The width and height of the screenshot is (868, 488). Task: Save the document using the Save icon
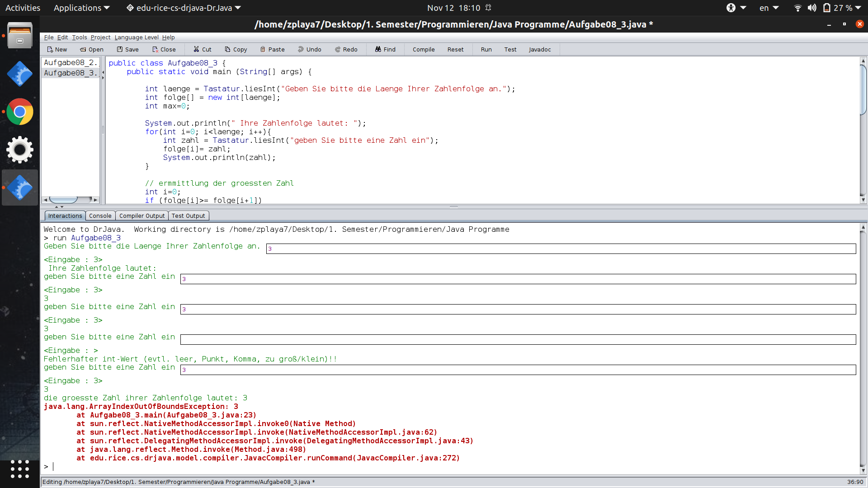click(120, 49)
